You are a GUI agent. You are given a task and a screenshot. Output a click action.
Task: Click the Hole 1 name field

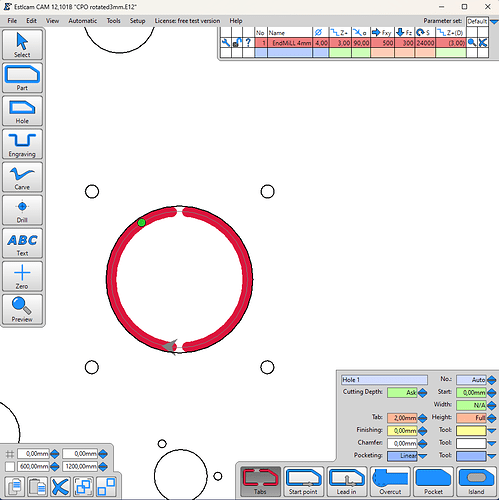pyautogui.click(x=384, y=380)
